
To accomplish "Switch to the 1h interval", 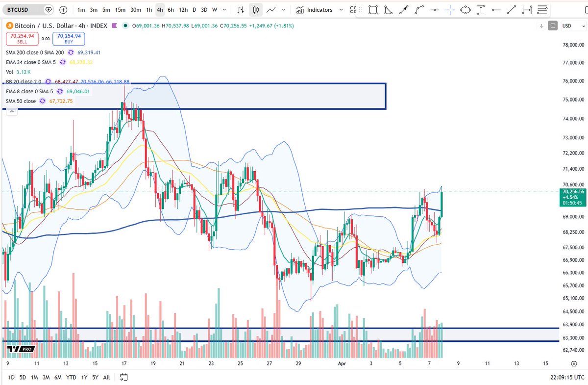I will coord(148,9).
